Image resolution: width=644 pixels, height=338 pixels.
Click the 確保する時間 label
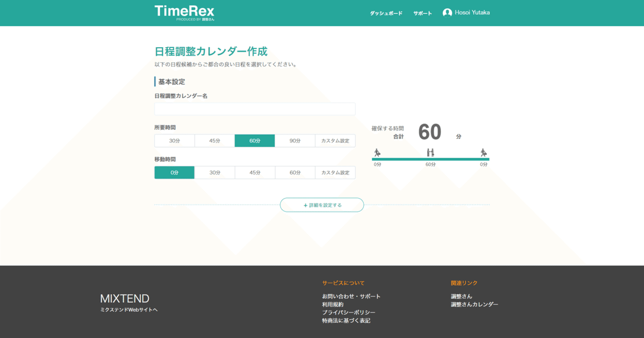pos(387,129)
